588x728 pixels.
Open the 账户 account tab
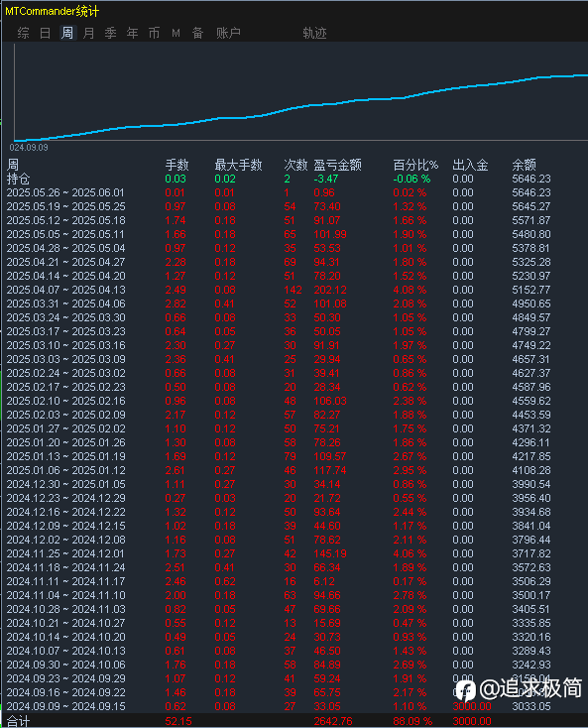click(x=228, y=33)
